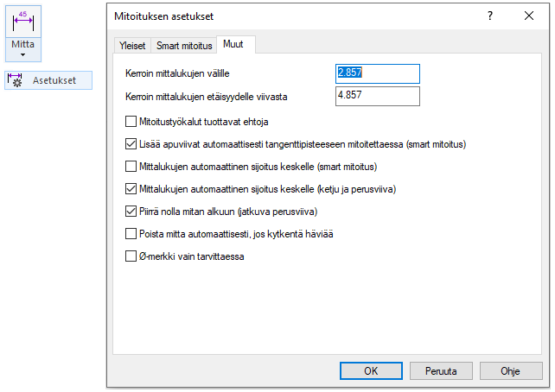
Task: Click the Kerroin mittalukujen välille field
Action: [x=377, y=73]
